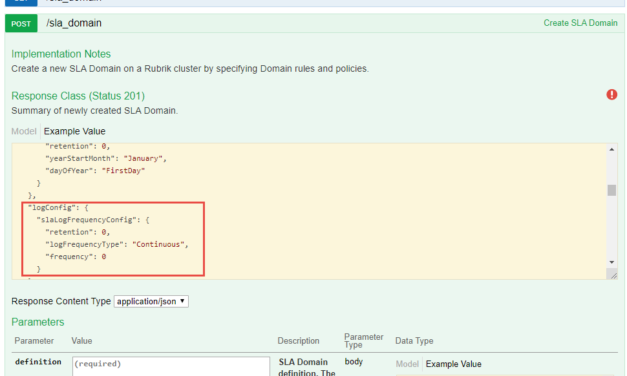Image resolution: width=627 pixels, height=376 pixels.
Task: Click the Parameters section heading
Action: point(38,322)
